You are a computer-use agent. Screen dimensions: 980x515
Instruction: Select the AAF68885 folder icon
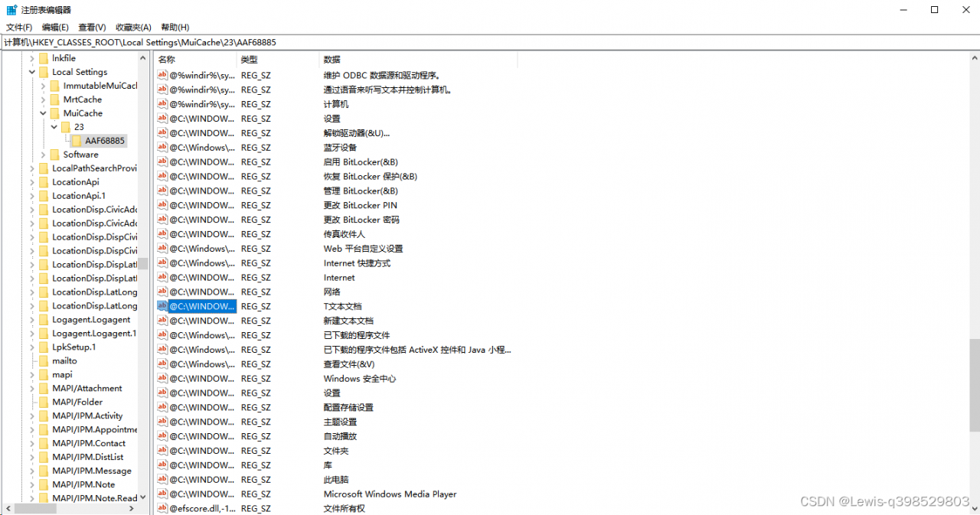click(77, 141)
